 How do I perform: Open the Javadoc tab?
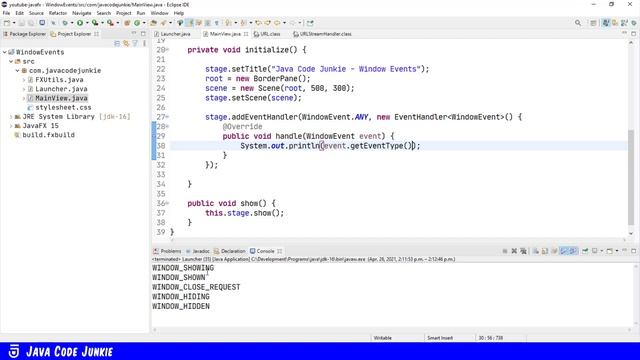click(x=198, y=251)
